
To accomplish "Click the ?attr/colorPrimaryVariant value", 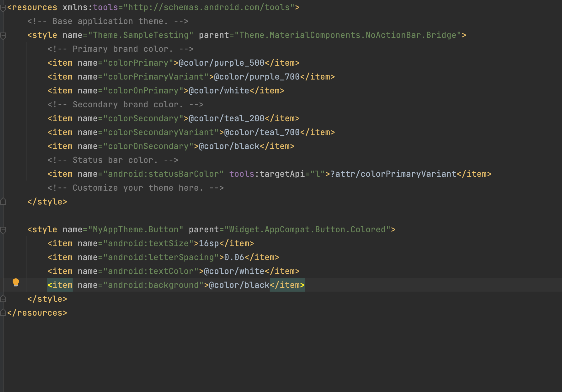I will click(x=393, y=174).
